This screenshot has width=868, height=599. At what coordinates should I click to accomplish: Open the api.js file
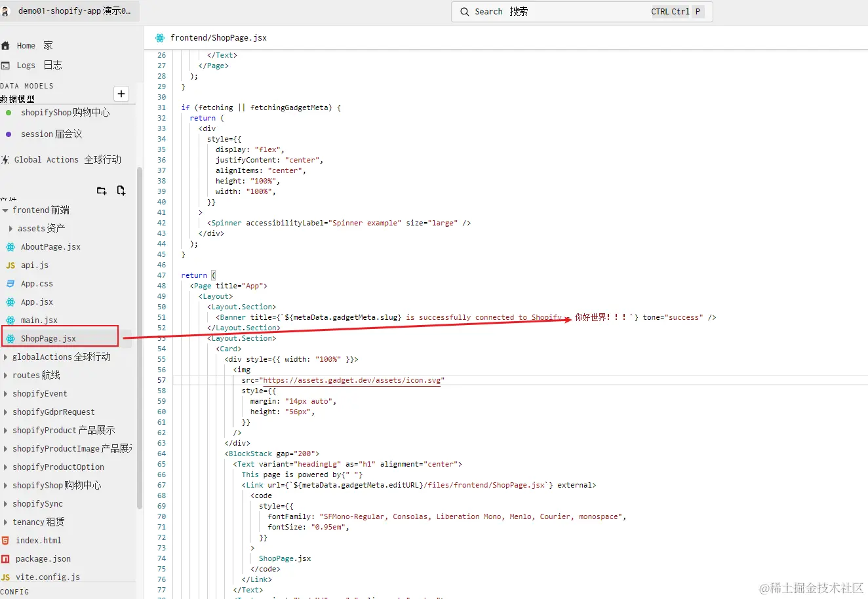pos(35,265)
